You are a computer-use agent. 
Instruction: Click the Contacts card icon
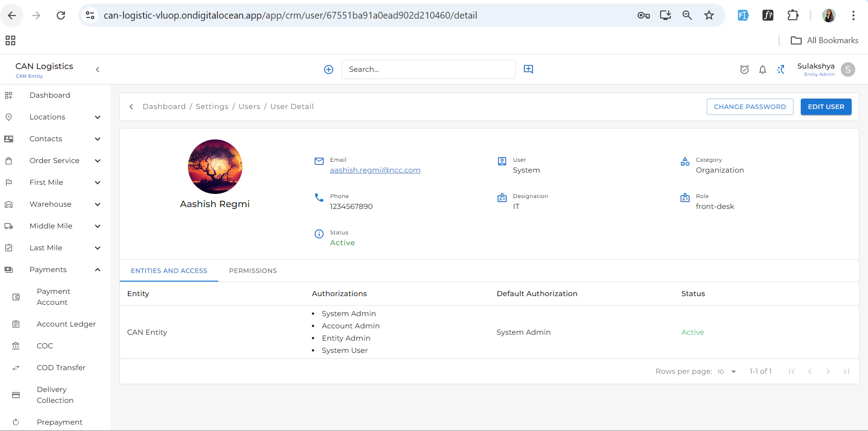click(x=9, y=139)
